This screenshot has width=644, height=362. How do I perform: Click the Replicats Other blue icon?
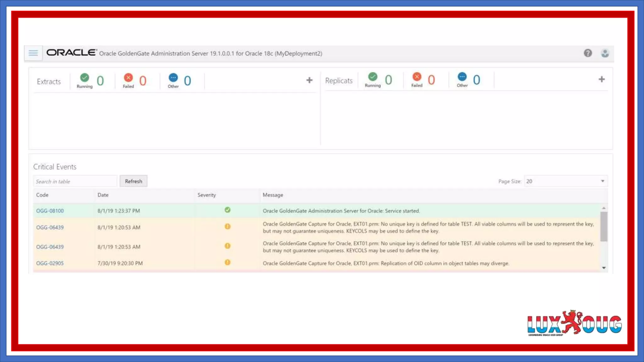pyautogui.click(x=462, y=77)
